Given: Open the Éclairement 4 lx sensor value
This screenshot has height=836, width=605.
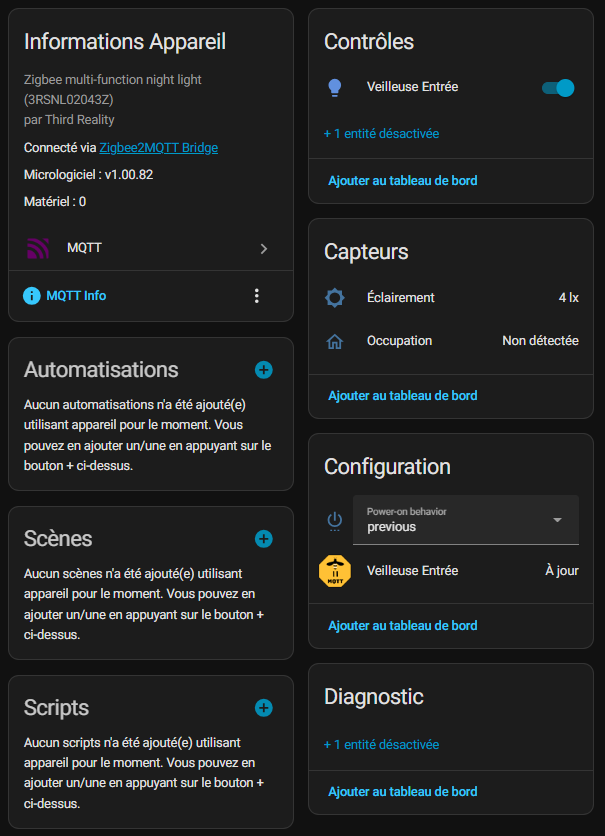Looking at the screenshot, I should click(x=568, y=298).
